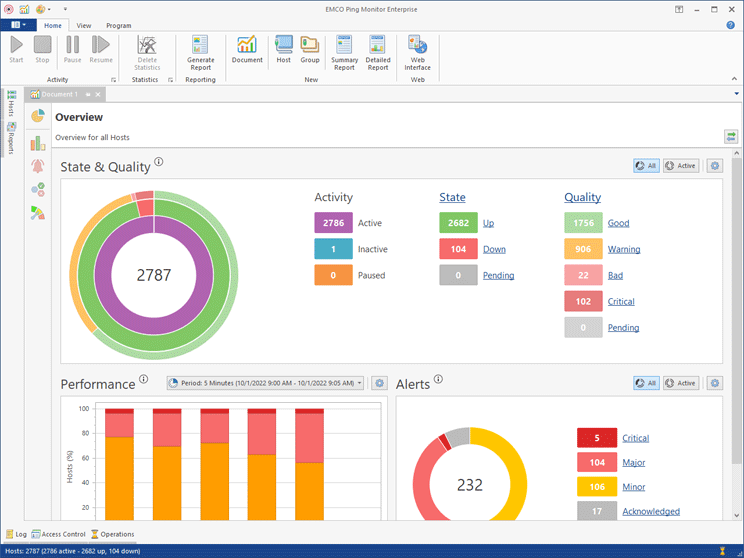Image resolution: width=744 pixels, height=558 pixels.
Task: Open the Program ribbon tab
Action: point(118,25)
